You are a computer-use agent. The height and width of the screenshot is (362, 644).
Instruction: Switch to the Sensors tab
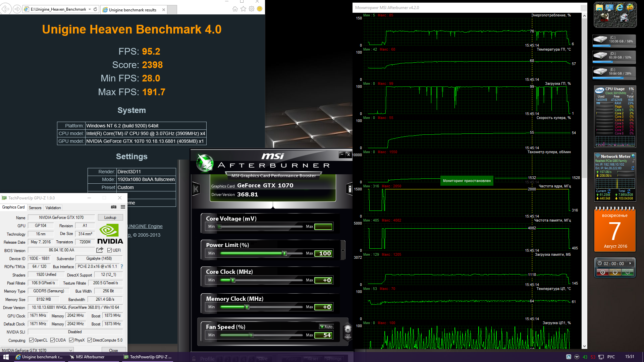click(35, 208)
